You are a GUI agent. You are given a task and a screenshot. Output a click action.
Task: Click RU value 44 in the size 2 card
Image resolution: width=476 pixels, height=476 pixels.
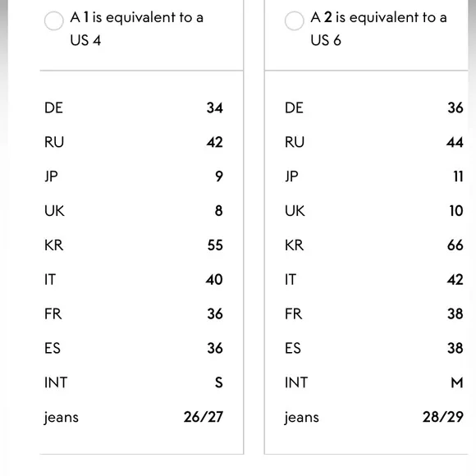[455, 142]
